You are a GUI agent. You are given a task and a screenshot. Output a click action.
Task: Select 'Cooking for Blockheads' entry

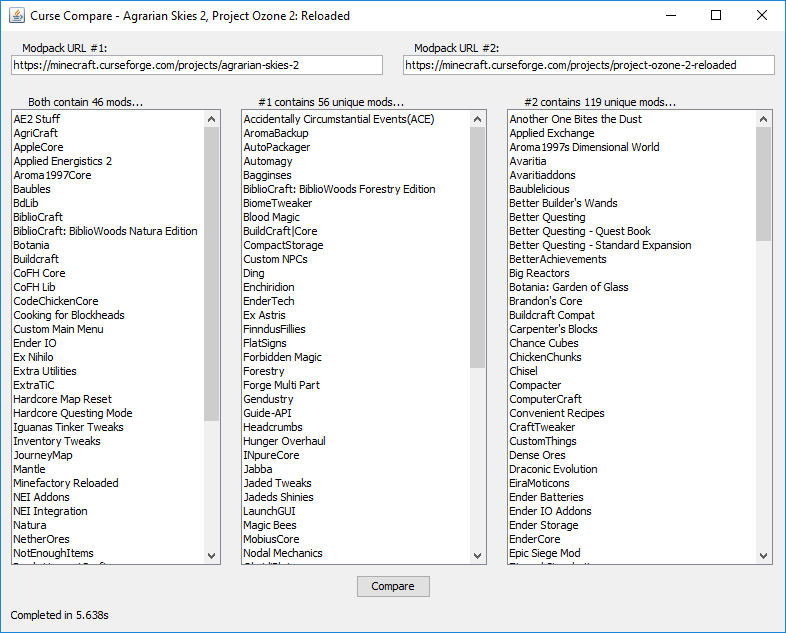tap(69, 315)
